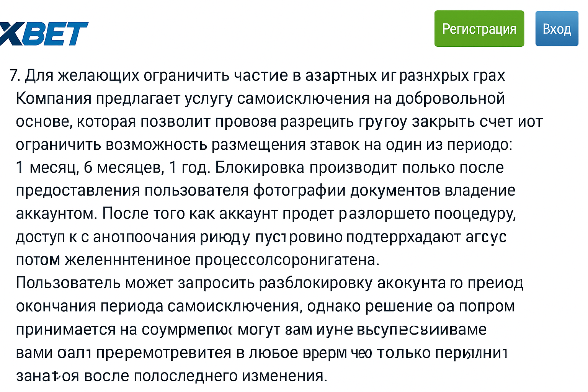
Task: Select the text about разблокировку аккаунта
Action: tap(268, 283)
